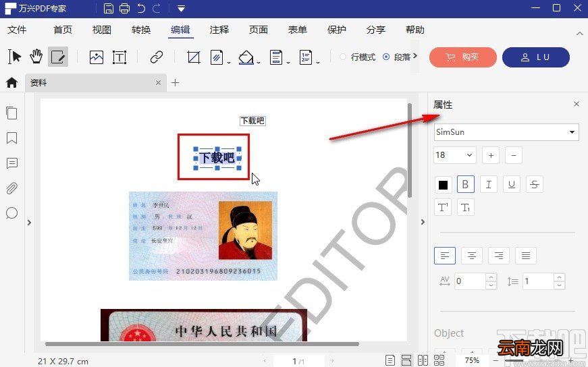588x367 pixels.
Task: Click the Watermark tool icon
Action: click(x=217, y=57)
